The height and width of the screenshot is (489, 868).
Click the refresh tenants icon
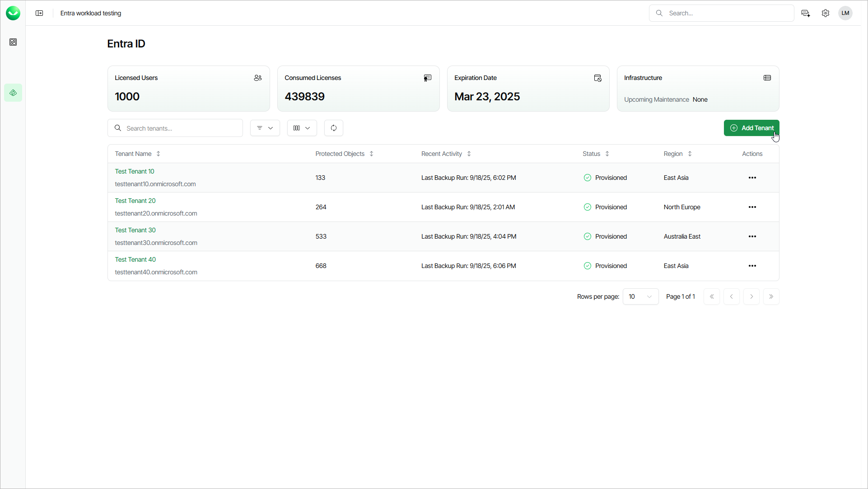click(x=333, y=128)
